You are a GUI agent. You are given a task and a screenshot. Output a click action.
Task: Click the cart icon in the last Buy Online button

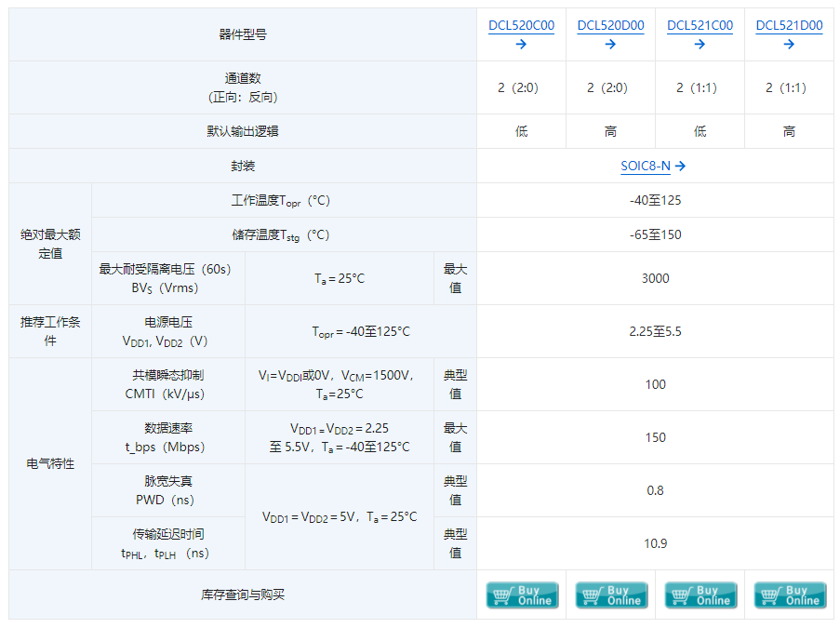[x=770, y=595]
